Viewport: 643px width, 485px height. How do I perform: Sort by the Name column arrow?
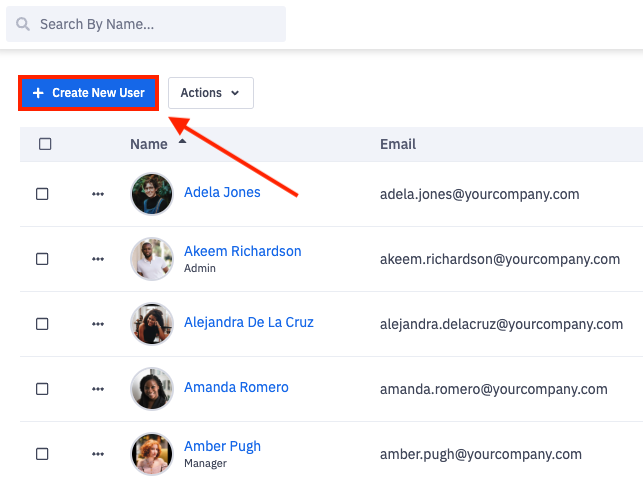(x=182, y=142)
